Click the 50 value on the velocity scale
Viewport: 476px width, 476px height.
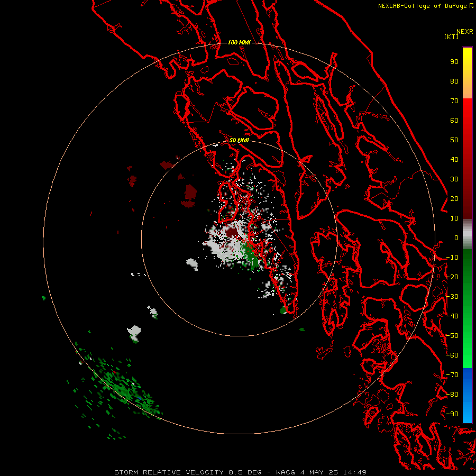click(454, 140)
